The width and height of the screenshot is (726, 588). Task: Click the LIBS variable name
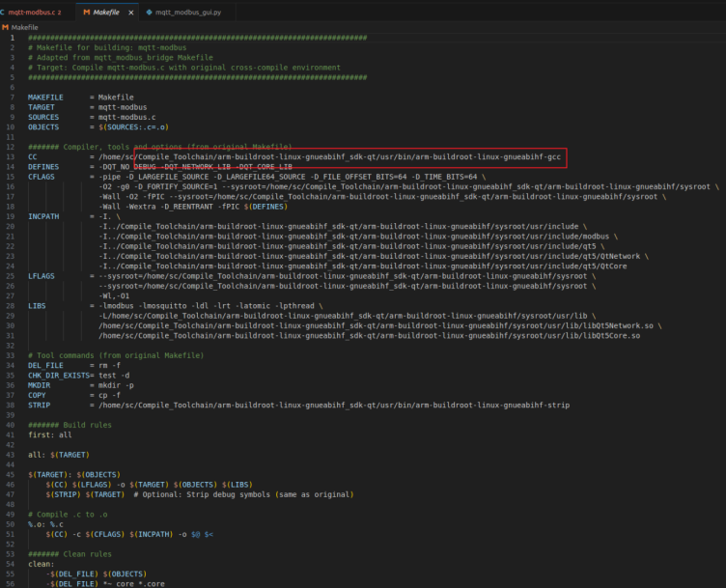[x=37, y=305]
